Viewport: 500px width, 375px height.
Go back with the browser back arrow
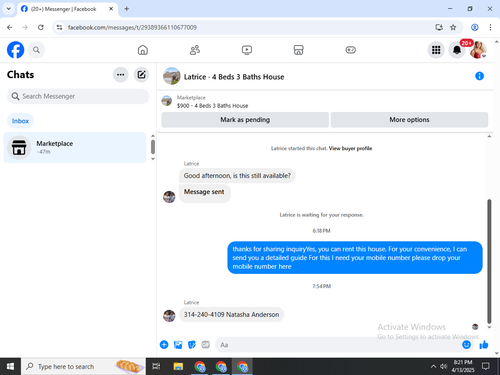(x=10, y=27)
